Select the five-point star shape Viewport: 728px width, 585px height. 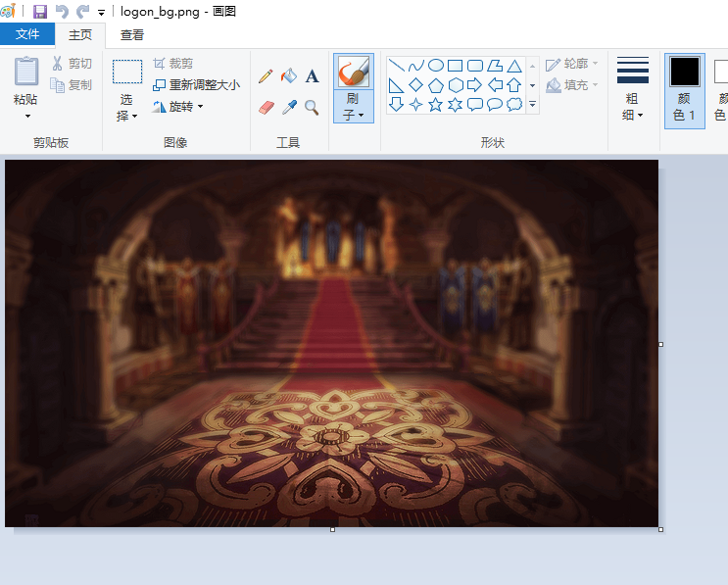[435, 104]
